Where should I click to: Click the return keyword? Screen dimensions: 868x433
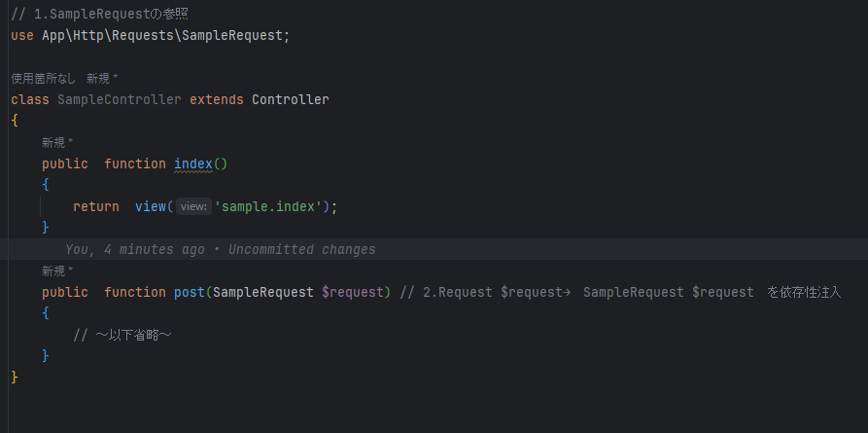[96, 206]
